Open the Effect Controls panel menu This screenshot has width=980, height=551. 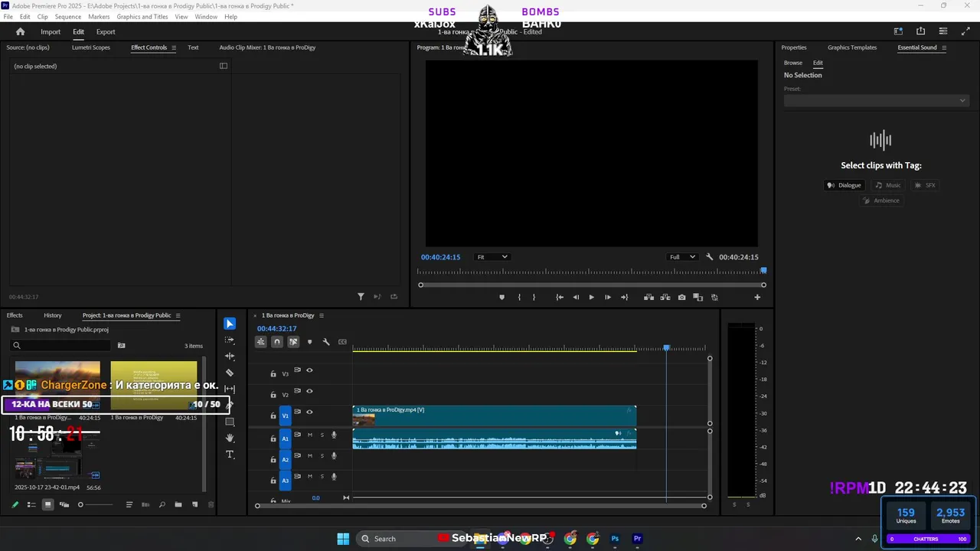(174, 47)
